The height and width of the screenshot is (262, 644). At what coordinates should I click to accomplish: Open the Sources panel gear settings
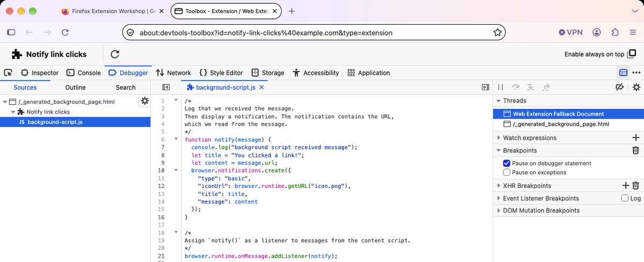pyautogui.click(x=144, y=100)
